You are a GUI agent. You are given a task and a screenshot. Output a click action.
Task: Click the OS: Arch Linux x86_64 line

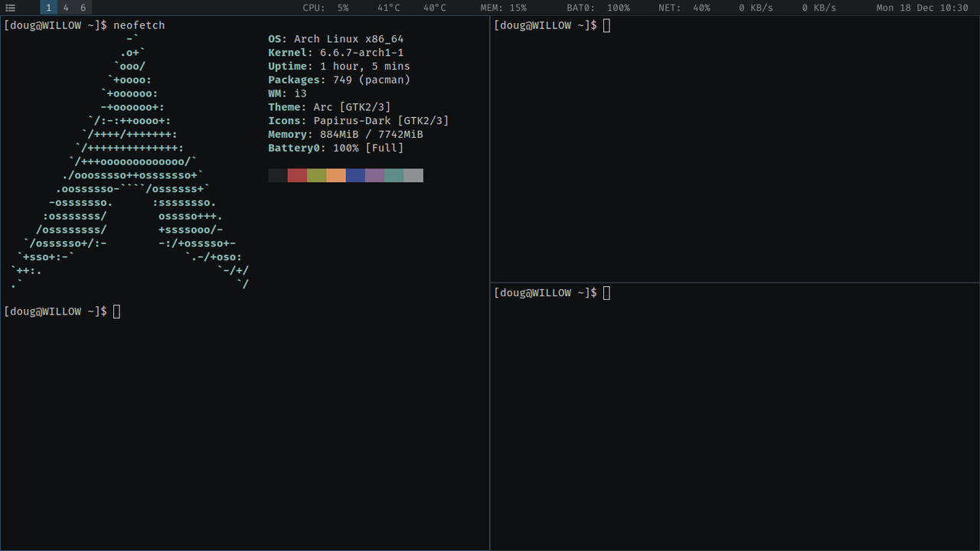(x=335, y=39)
